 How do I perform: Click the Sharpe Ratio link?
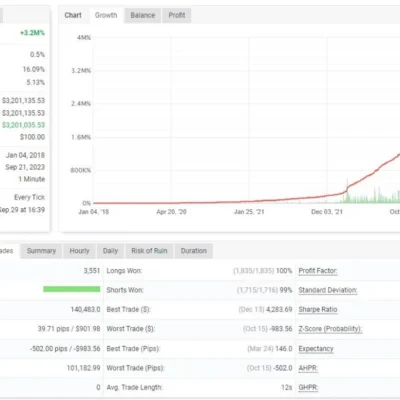pyautogui.click(x=318, y=310)
